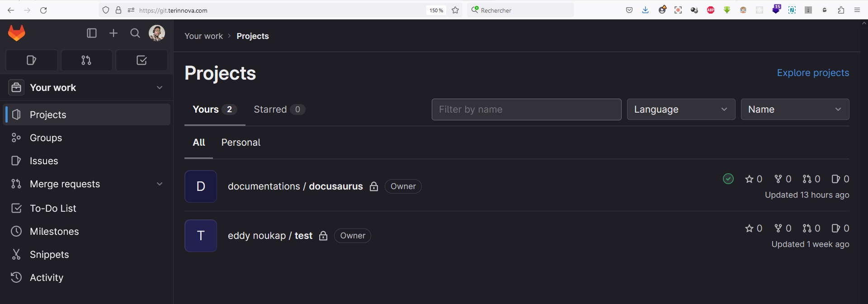Open the Language filter dropdown

[x=680, y=109]
